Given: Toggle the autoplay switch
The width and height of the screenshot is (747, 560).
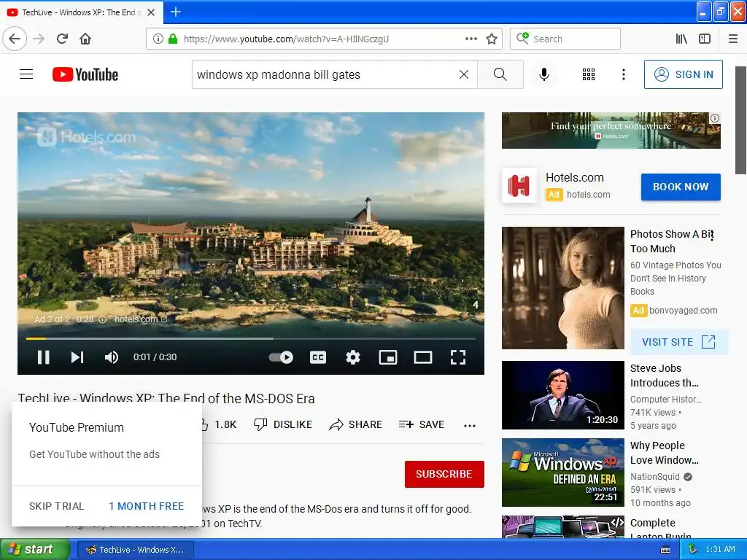Looking at the screenshot, I should click(281, 357).
